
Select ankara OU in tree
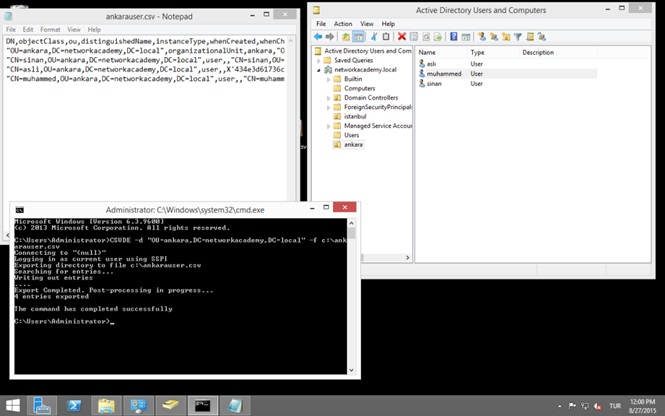point(353,145)
